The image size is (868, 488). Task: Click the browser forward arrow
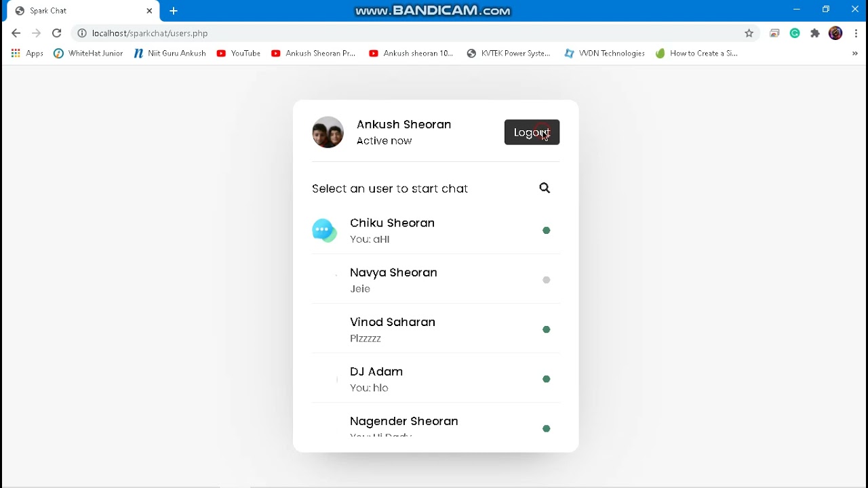coord(36,33)
